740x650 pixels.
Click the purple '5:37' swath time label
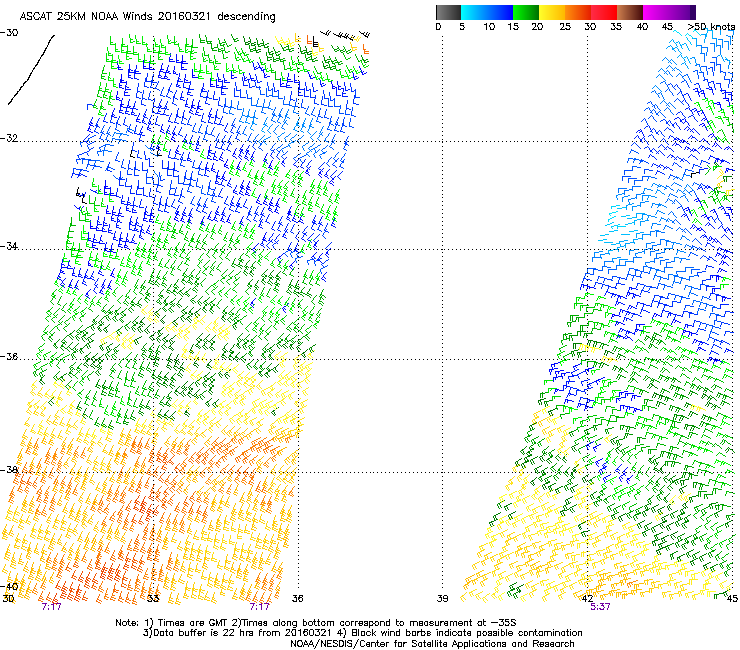(600, 607)
